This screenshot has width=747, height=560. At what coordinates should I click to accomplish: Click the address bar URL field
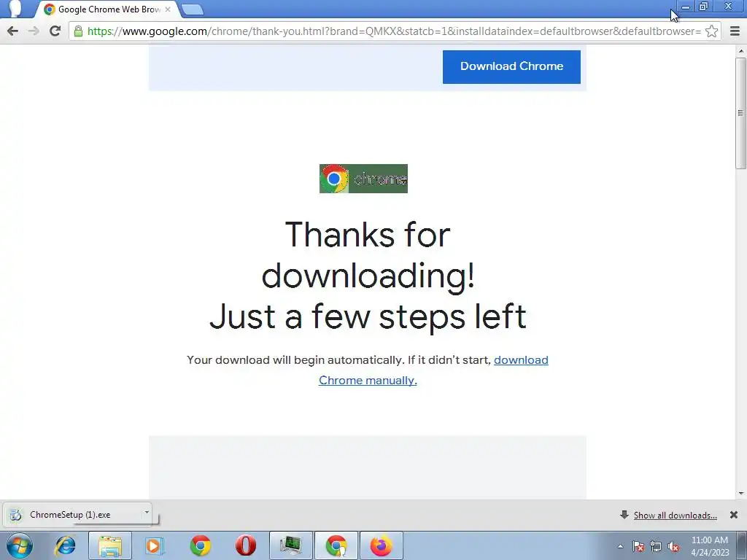click(x=393, y=31)
